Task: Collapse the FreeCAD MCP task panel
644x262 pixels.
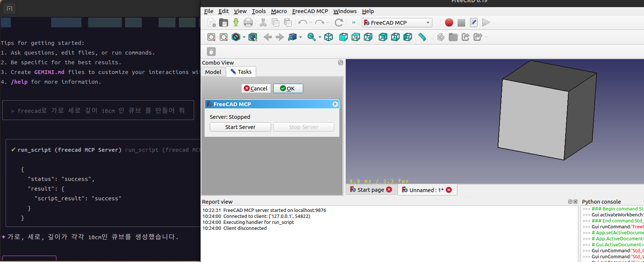Action: tap(335, 104)
